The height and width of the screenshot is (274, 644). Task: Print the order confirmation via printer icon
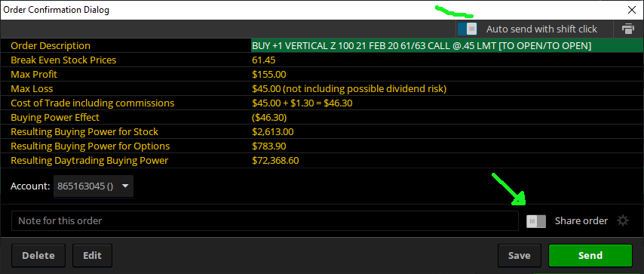click(x=627, y=29)
